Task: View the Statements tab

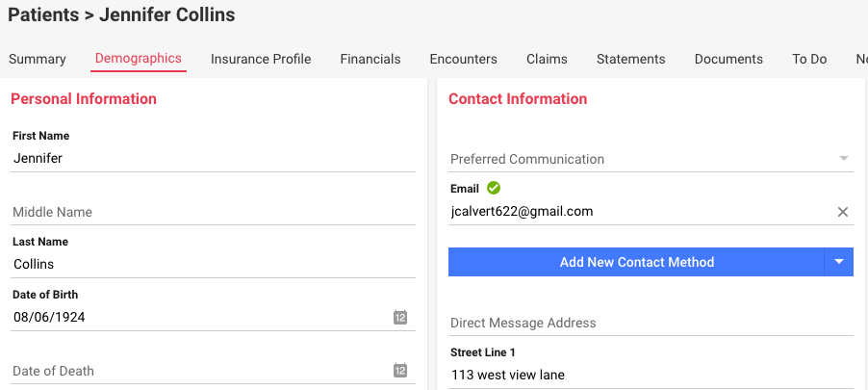Action: point(631,59)
